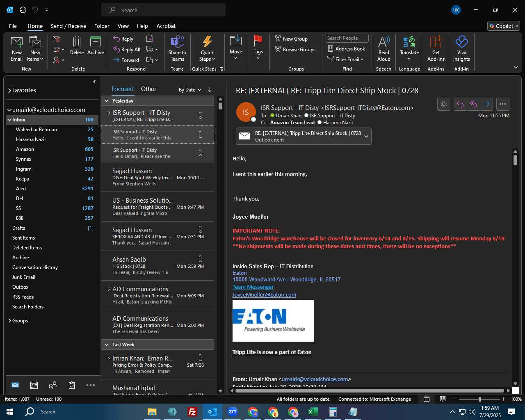Open Viva Insights add-in
Image resolution: width=525 pixels, height=420 pixels.
click(x=461, y=48)
